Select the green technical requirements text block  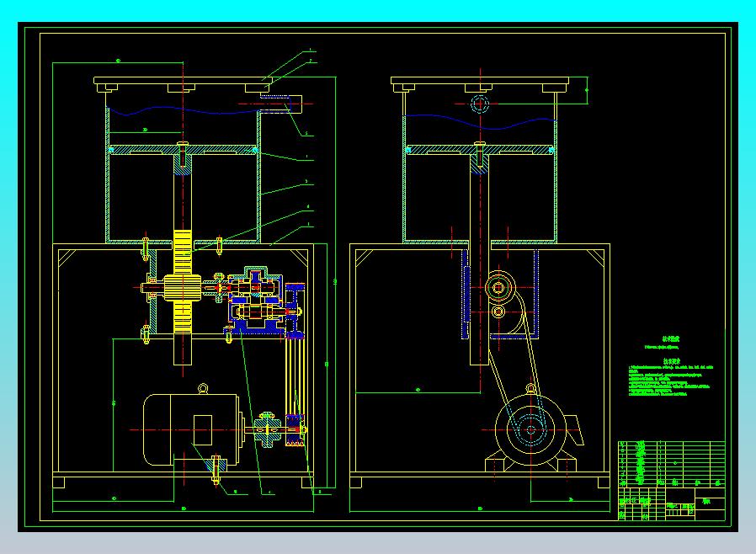click(x=670, y=377)
